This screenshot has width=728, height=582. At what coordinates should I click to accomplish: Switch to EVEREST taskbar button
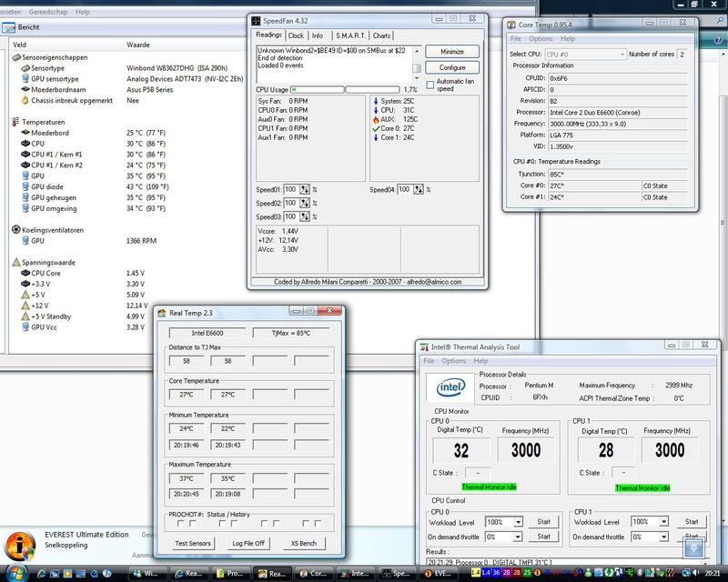tap(438, 574)
